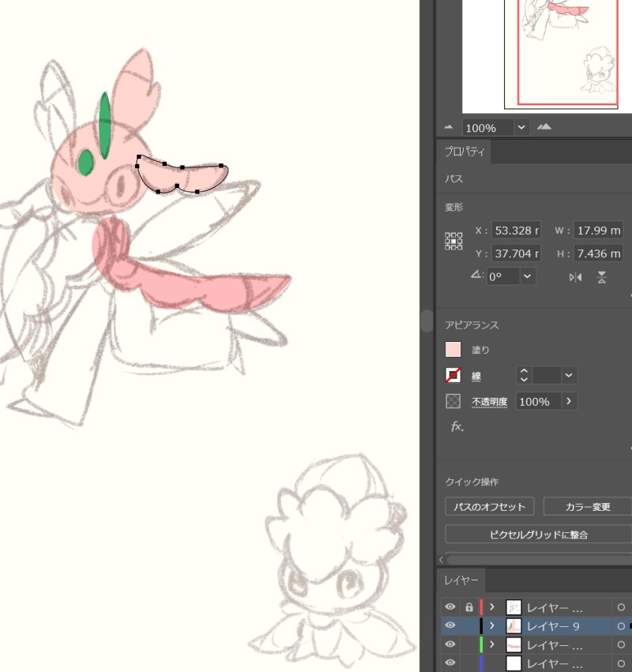Open the 線 stroke swatch with red slash
The height and width of the screenshot is (672, 632).
pos(453,375)
